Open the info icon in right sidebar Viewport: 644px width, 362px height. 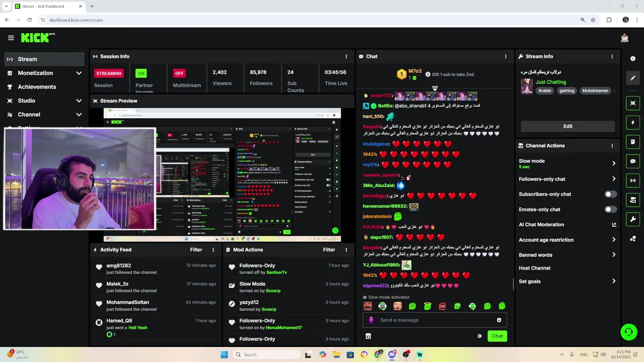pyautogui.click(x=632, y=59)
